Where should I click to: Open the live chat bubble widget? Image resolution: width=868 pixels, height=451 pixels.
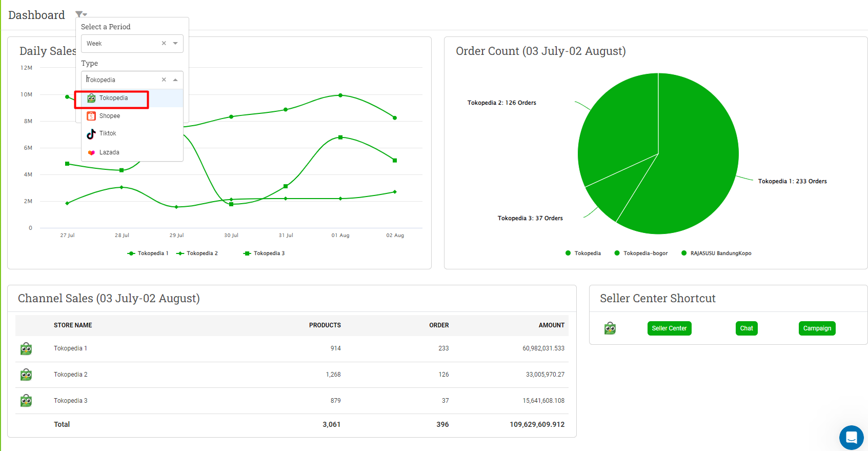[x=851, y=438]
